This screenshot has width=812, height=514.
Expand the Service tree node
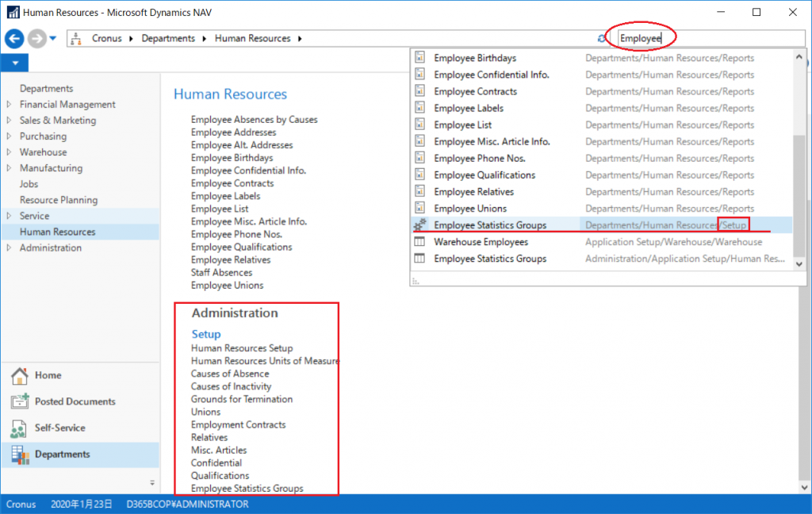[9, 216]
